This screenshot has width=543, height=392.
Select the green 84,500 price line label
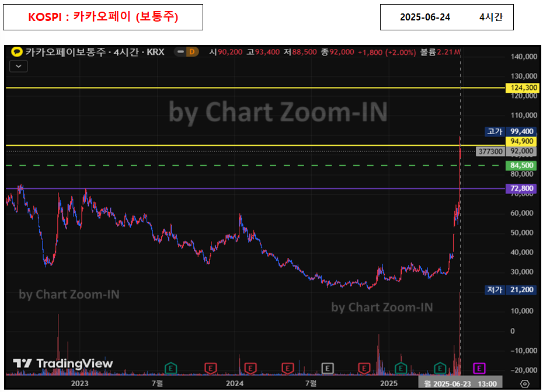click(x=522, y=166)
